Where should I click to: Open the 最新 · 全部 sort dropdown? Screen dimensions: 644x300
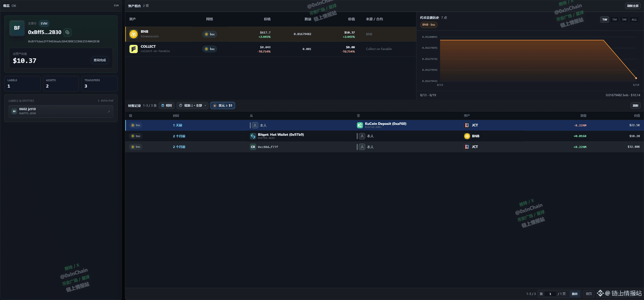click(192, 106)
